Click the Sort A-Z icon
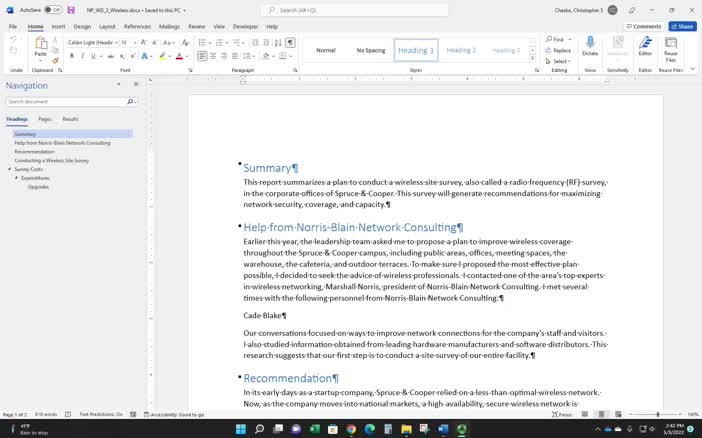Image resolution: width=702 pixels, height=438 pixels. 278,42
